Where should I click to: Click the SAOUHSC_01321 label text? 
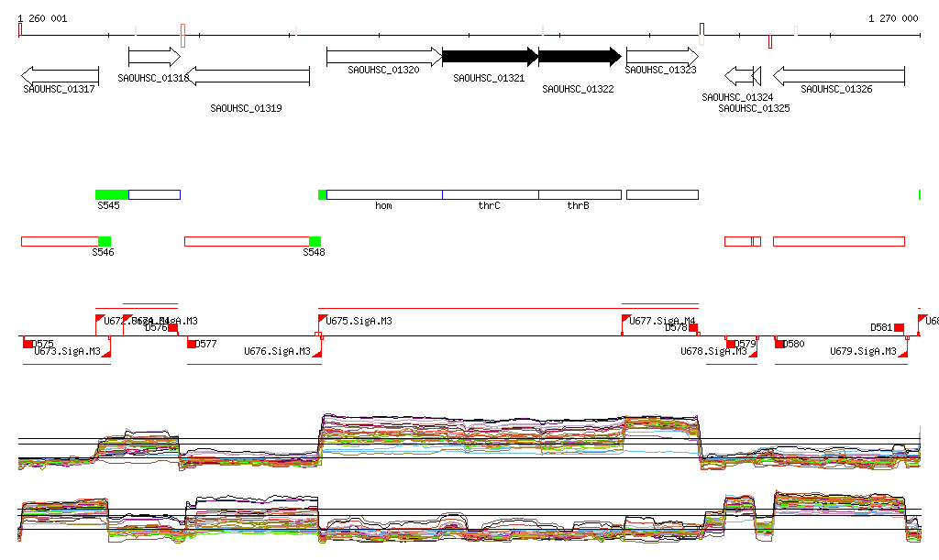489,79
